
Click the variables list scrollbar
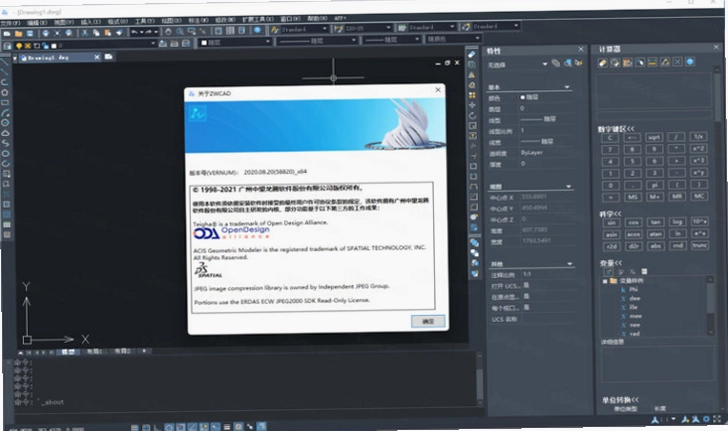point(710,306)
